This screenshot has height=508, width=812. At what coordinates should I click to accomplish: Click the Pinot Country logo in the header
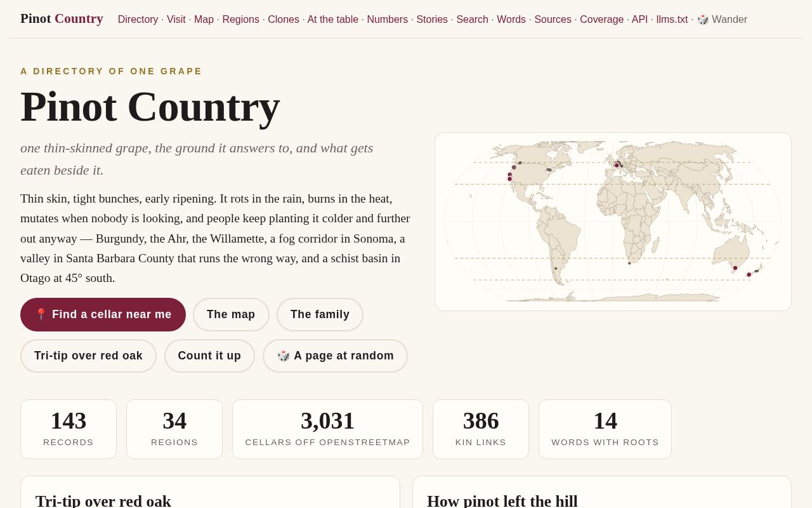tap(62, 18)
